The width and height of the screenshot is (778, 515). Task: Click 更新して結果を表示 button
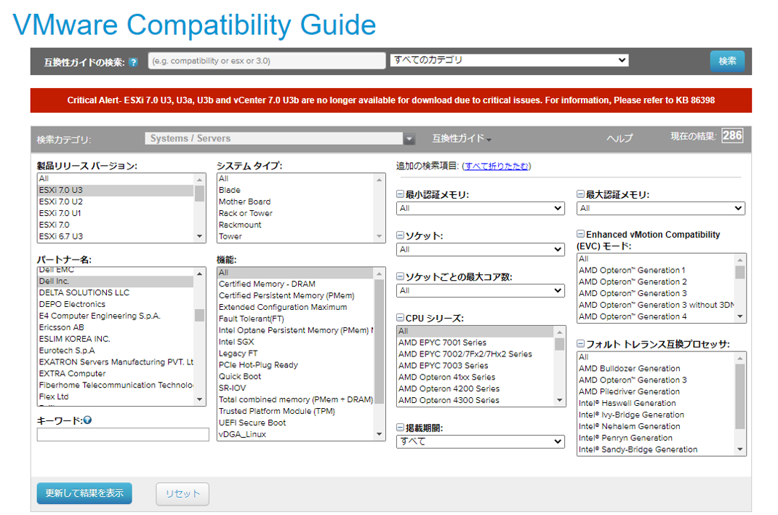tap(84, 493)
